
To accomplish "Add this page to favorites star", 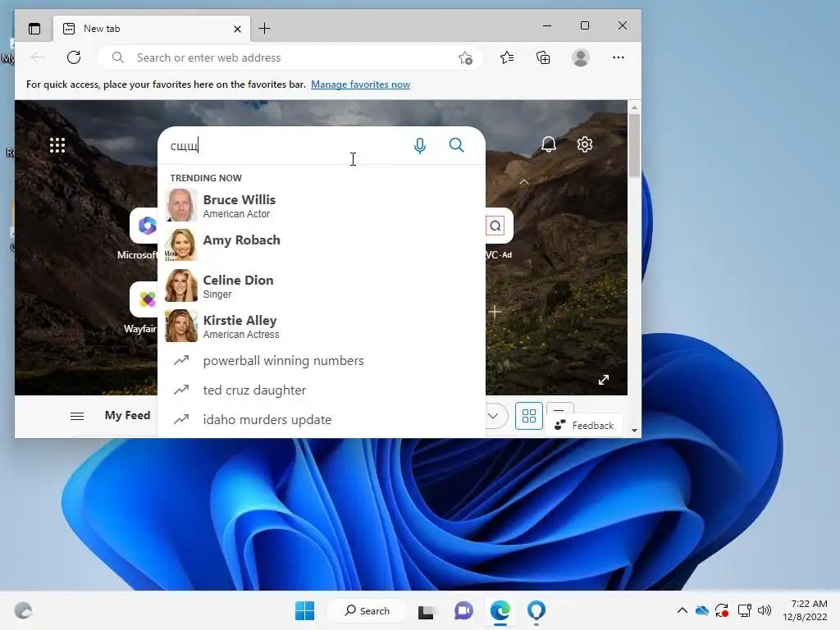I will point(466,58).
